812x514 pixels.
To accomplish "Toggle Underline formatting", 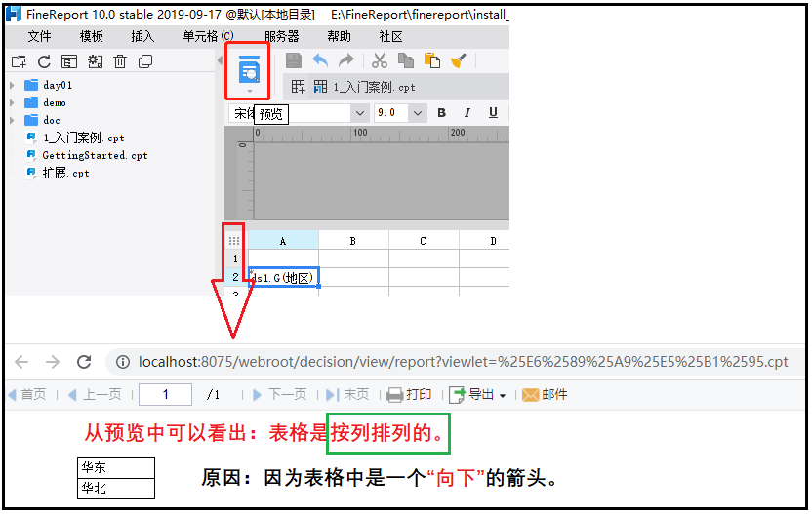I will tap(493, 113).
